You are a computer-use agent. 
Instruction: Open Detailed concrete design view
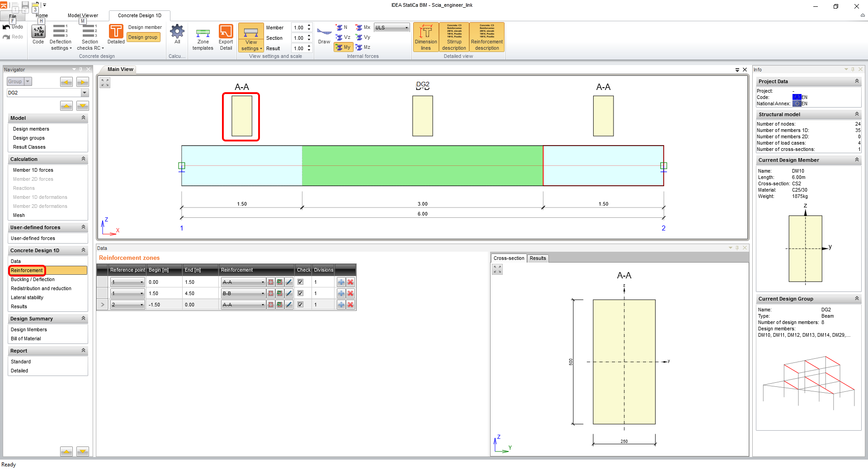(x=116, y=33)
